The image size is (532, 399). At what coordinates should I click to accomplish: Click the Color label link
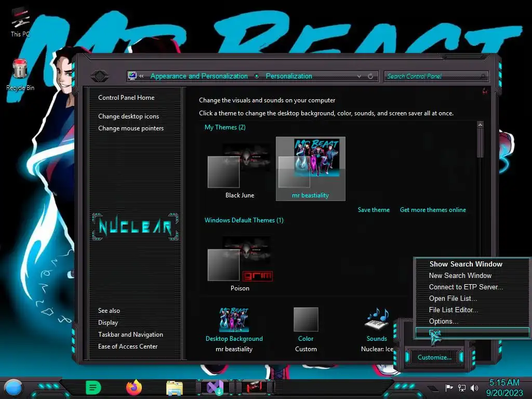click(x=305, y=339)
